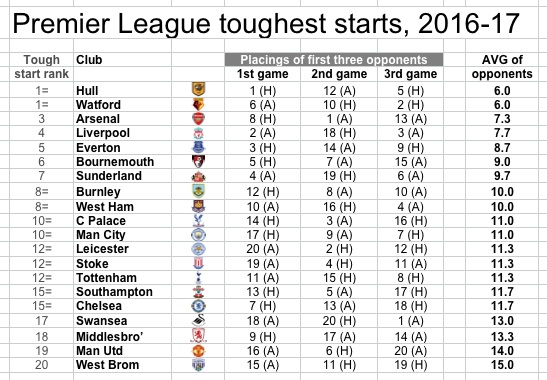This screenshot has height=380, width=547.
Task: Click the Arsenal crest icon
Action: tap(198, 119)
